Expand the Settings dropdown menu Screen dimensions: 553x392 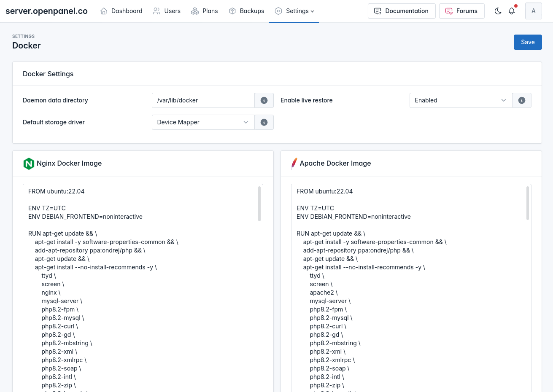pyautogui.click(x=294, y=11)
